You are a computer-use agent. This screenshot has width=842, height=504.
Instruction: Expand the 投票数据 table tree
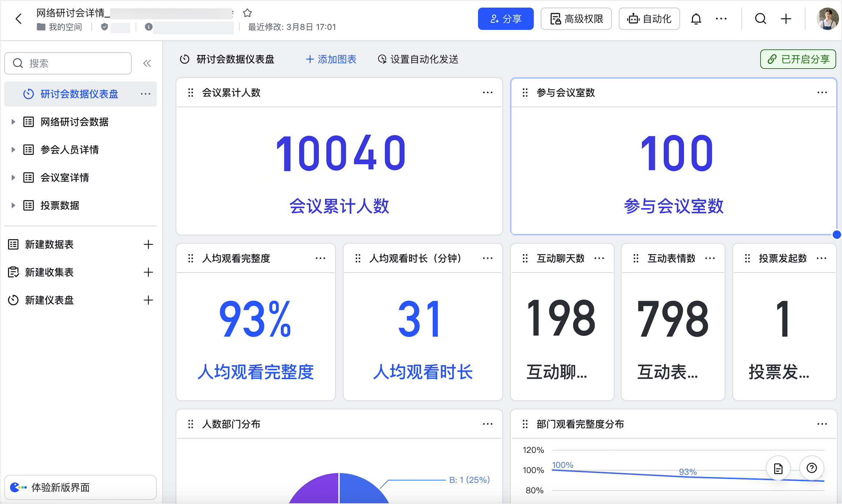13,205
